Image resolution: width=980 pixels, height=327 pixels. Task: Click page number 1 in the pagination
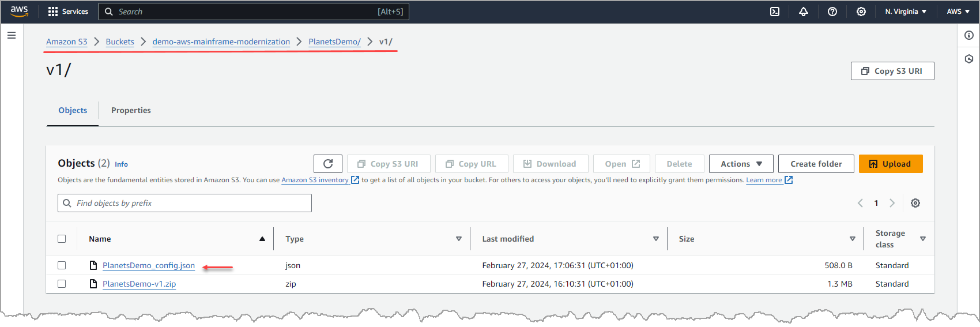[x=876, y=203]
